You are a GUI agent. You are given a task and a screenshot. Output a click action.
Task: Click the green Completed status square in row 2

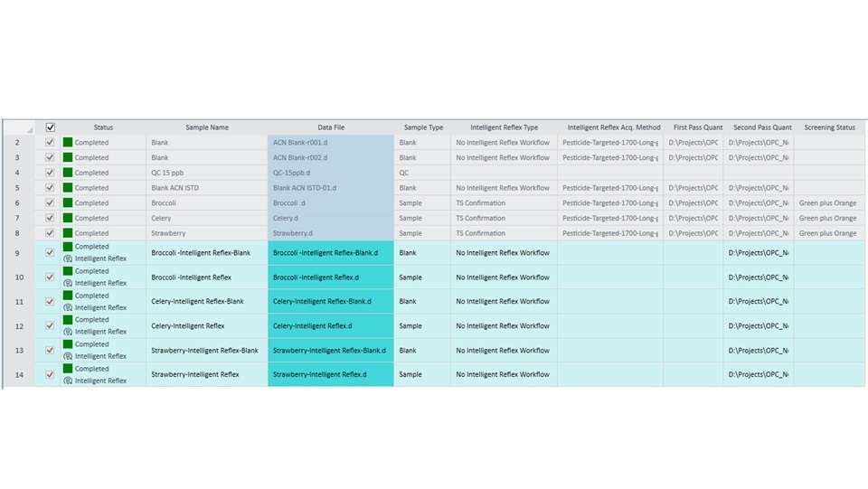[x=68, y=142]
